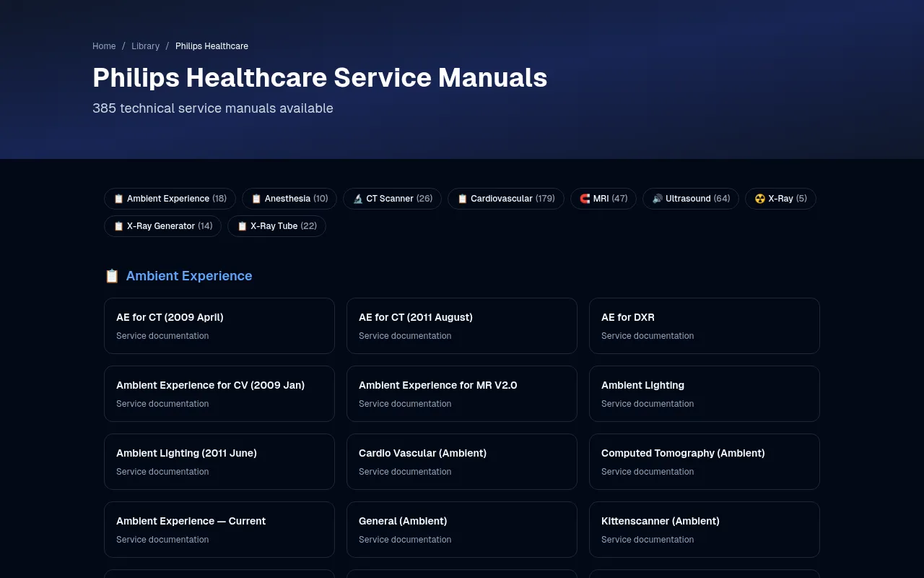Pick the X-Ray Tube (22) chip

(x=276, y=226)
